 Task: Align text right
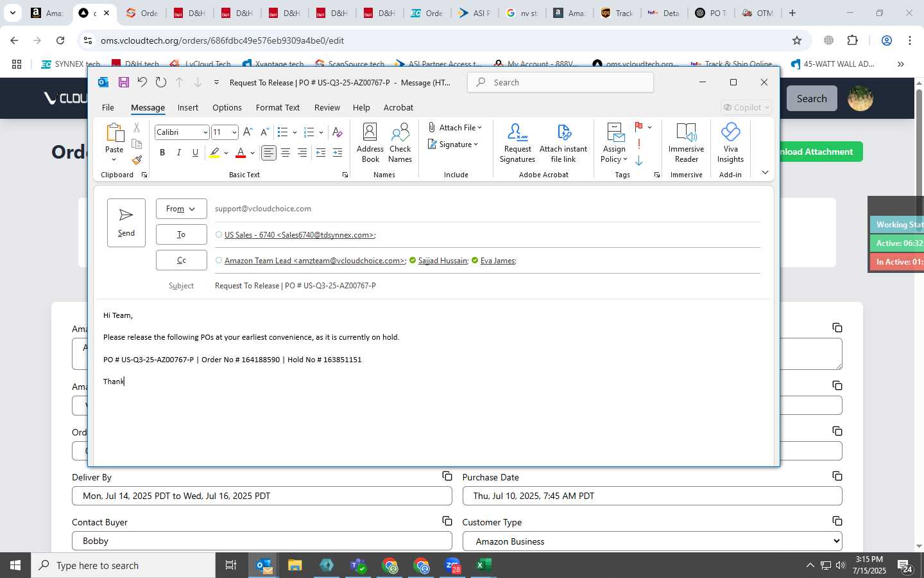click(x=302, y=152)
